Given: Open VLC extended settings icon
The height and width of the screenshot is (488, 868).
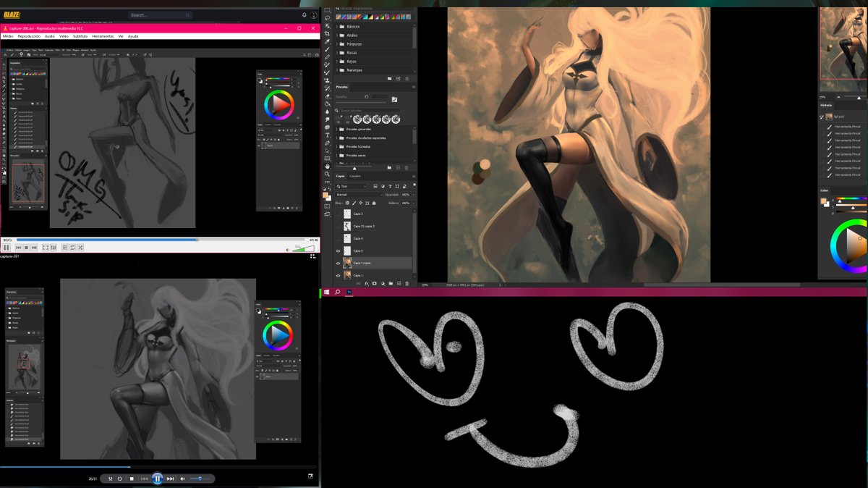Looking at the screenshot, I should pyautogui.click(x=54, y=248).
